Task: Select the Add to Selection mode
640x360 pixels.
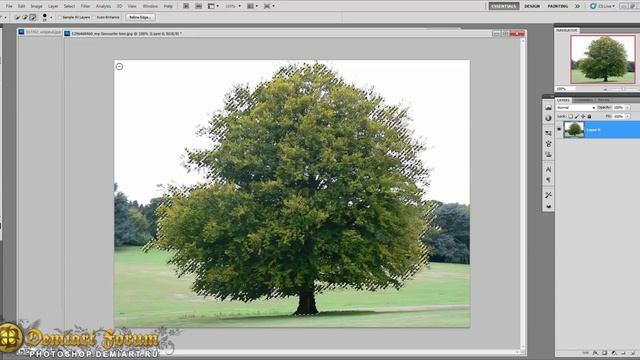Action: coord(25,17)
